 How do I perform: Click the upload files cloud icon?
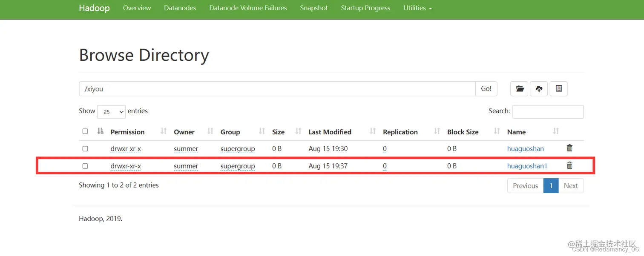pos(539,89)
